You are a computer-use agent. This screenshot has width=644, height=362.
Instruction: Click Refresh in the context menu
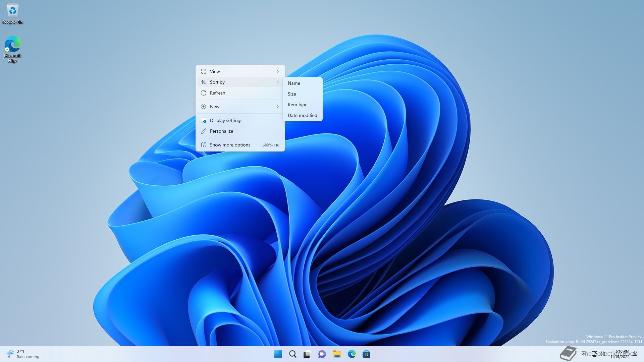pos(240,93)
